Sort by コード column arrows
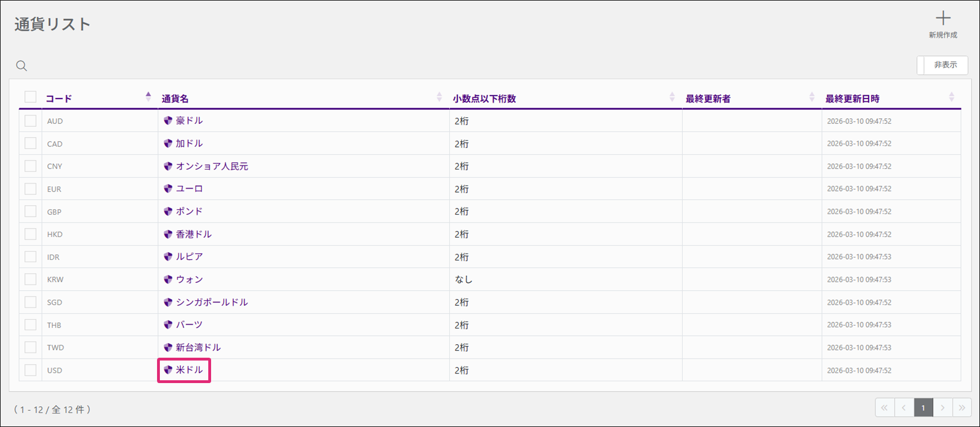The width and height of the screenshot is (980, 427). pos(148,97)
